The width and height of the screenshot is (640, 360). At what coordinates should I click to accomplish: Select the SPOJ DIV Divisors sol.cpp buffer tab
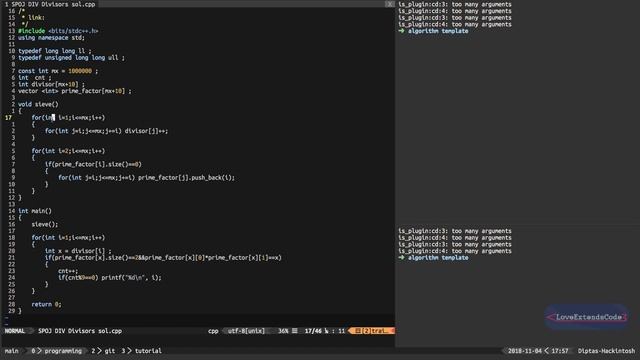50,4
